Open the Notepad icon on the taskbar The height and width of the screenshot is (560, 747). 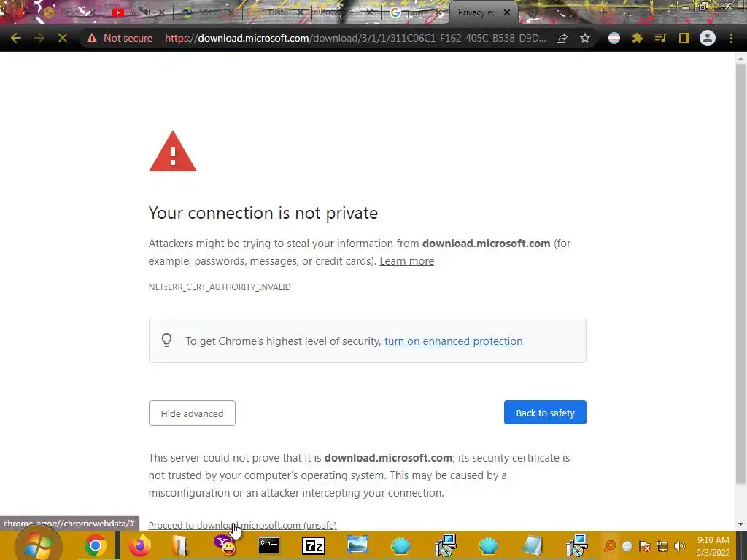(532, 545)
